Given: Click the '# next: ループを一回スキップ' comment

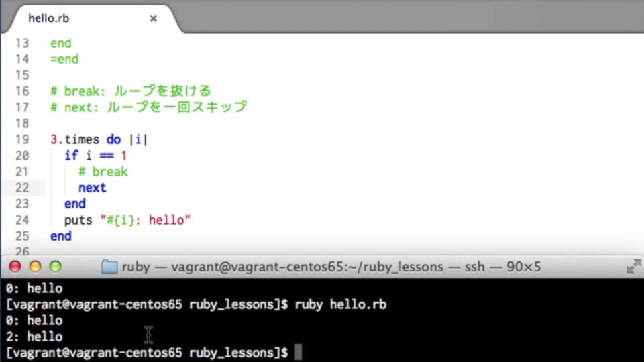Looking at the screenshot, I should (x=149, y=107).
